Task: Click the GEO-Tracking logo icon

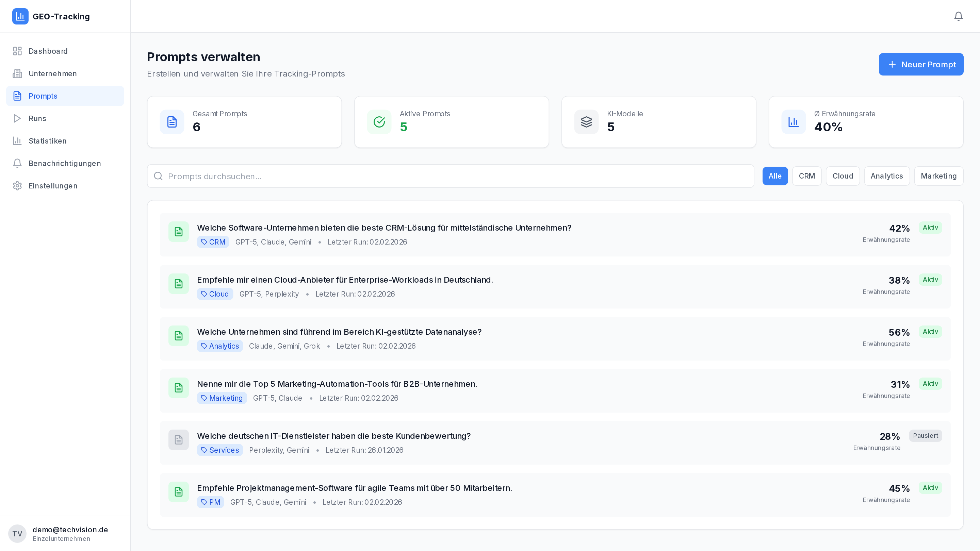Action: 20,16
